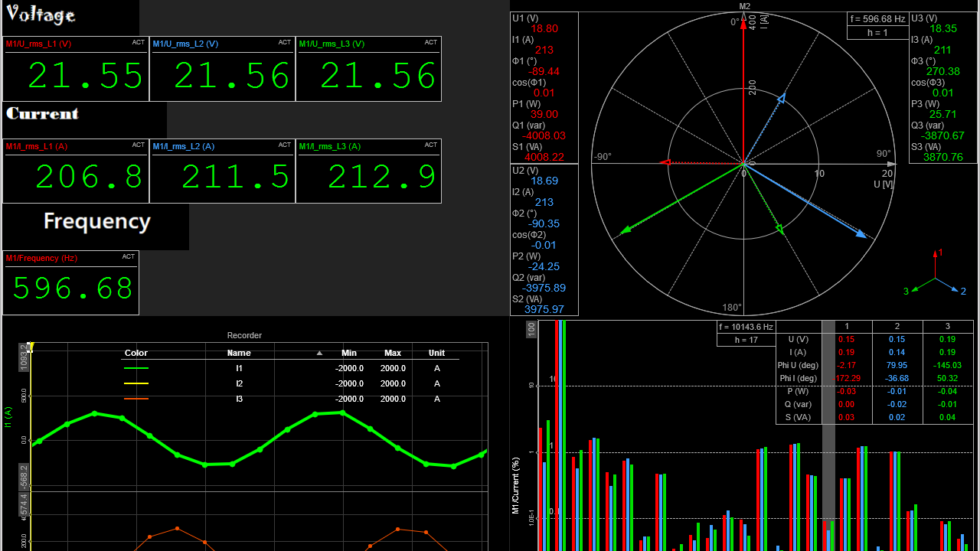Click the Min column header in the legend
The width and height of the screenshot is (980, 551).
pyautogui.click(x=349, y=353)
